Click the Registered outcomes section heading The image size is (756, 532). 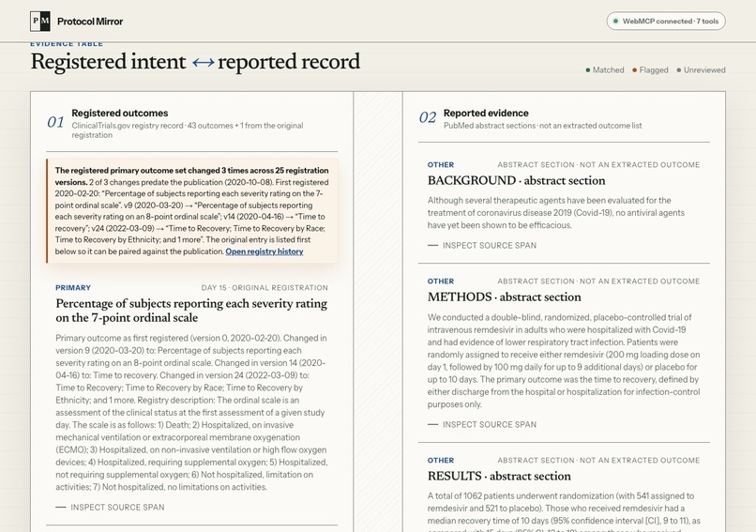pyautogui.click(x=119, y=113)
